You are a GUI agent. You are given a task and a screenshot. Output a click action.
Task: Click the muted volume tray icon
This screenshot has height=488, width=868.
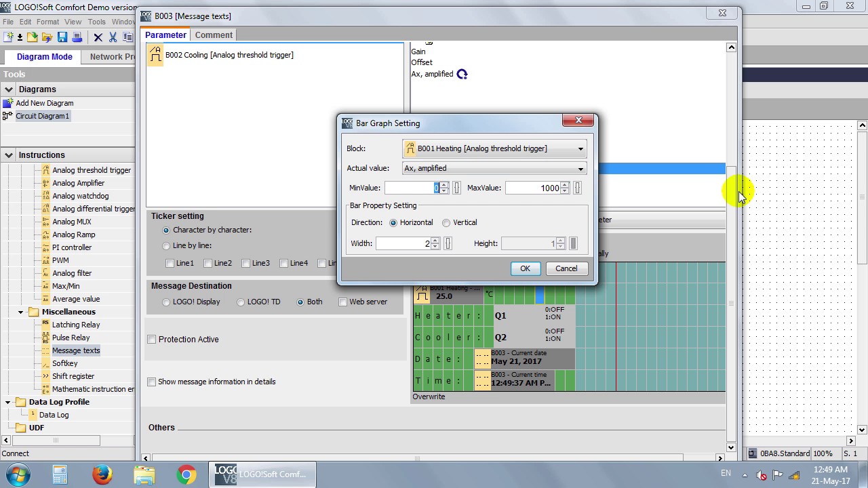point(762,475)
